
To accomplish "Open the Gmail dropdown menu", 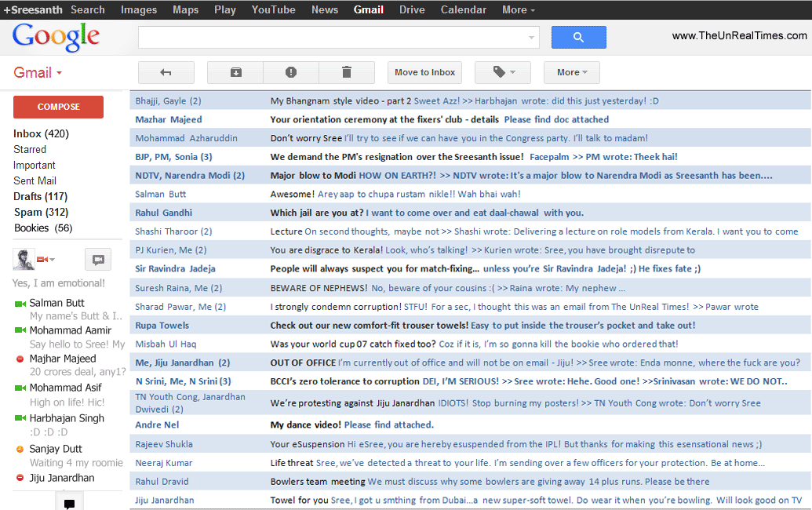I will (38, 72).
